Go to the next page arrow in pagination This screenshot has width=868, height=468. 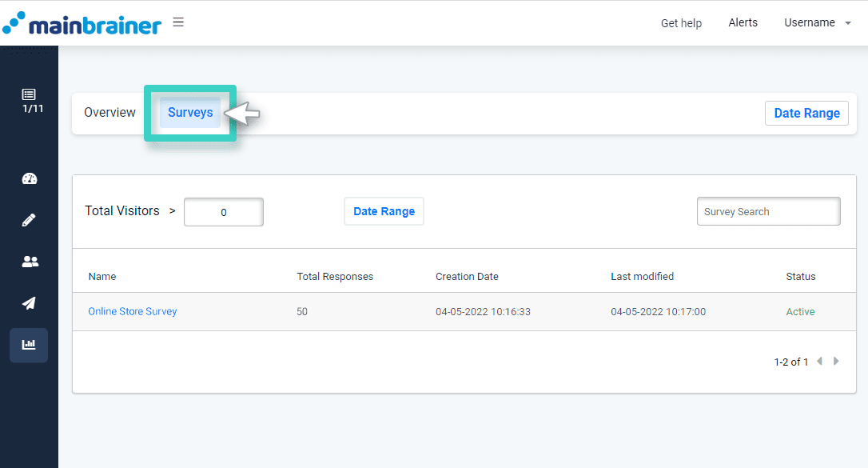pyautogui.click(x=836, y=361)
